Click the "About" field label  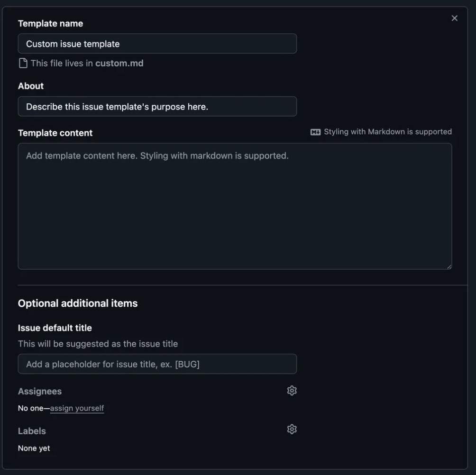pyautogui.click(x=31, y=86)
